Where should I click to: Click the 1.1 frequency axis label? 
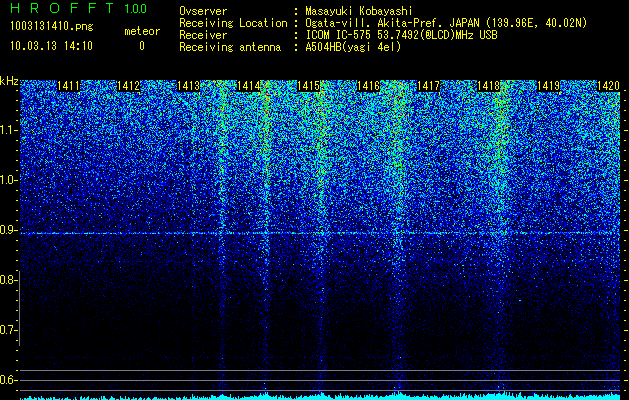[8, 130]
